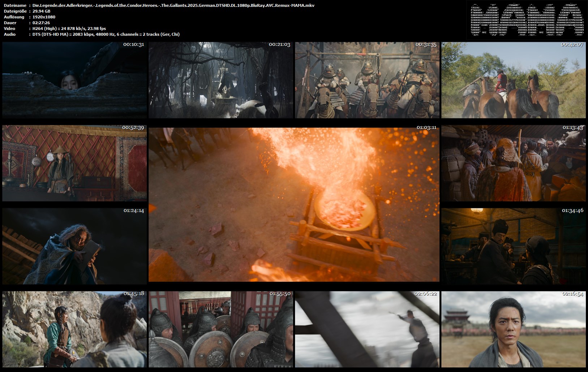Click the crowded market thumbnail at 01:13:43
588x372 pixels.
514,163
